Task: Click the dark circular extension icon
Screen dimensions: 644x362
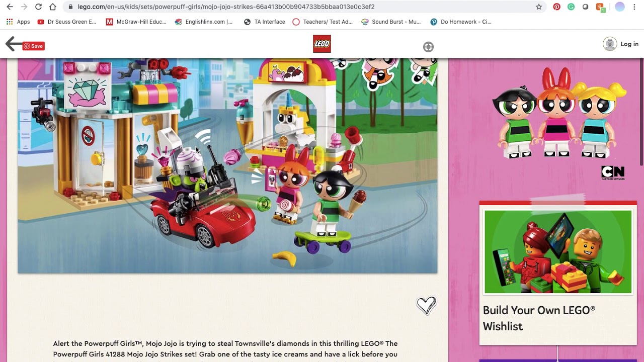Action: point(585,7)
